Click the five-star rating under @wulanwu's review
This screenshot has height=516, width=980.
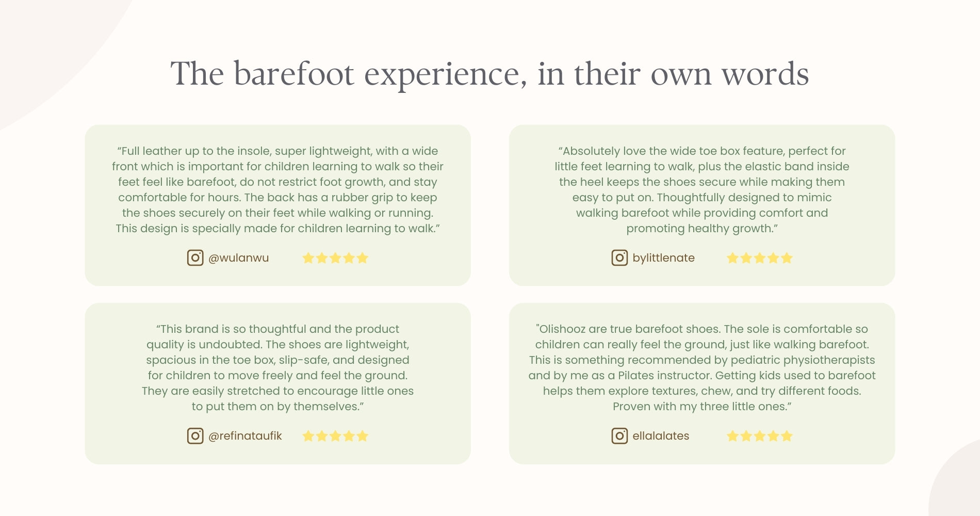click(335, 258)
